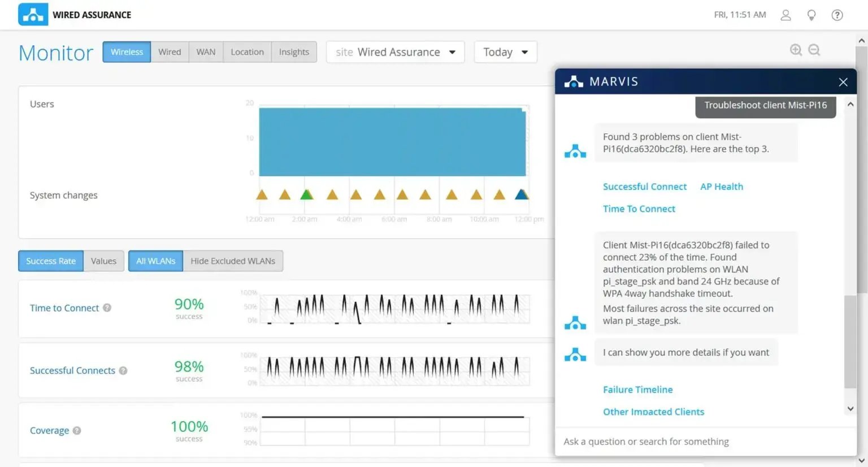Click the Mist logo in header
The width and height of the screenshot is (868, 467).
(33, 15)
